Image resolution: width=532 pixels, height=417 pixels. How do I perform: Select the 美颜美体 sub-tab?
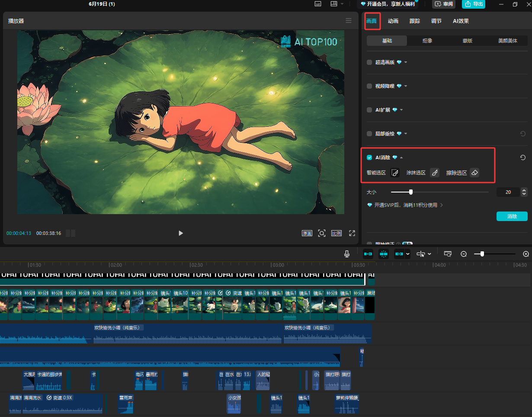point(507,41)
